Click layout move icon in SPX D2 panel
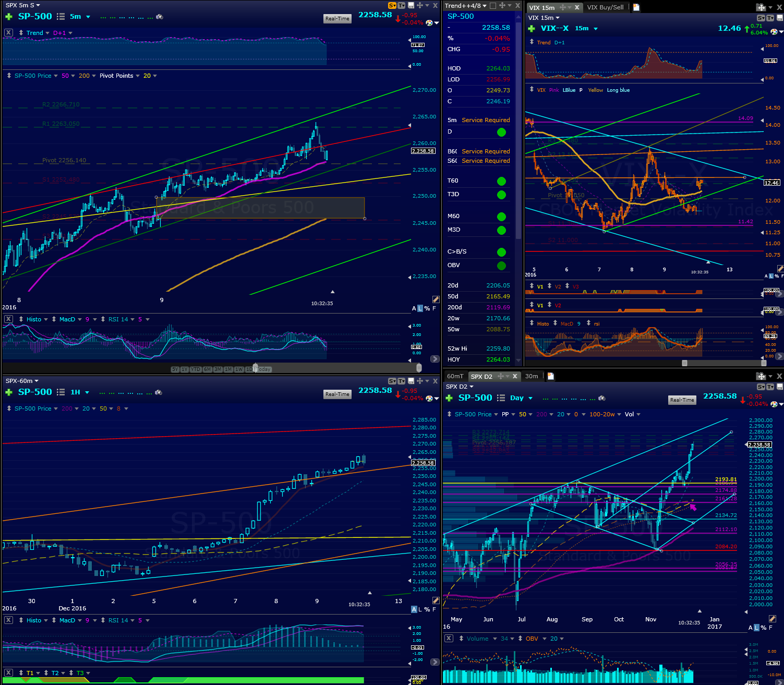 pos(761,376)
